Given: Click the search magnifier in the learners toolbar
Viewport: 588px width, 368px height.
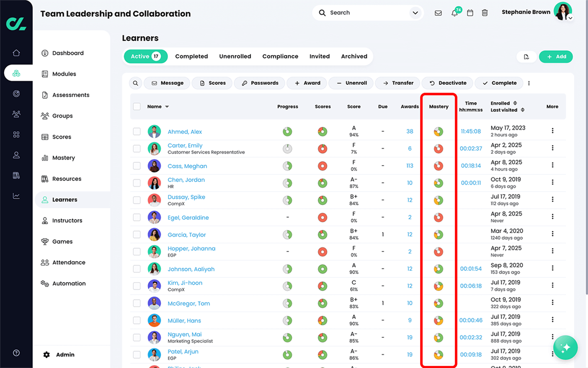Looking at the screenshot, I should tap(135, 83).
